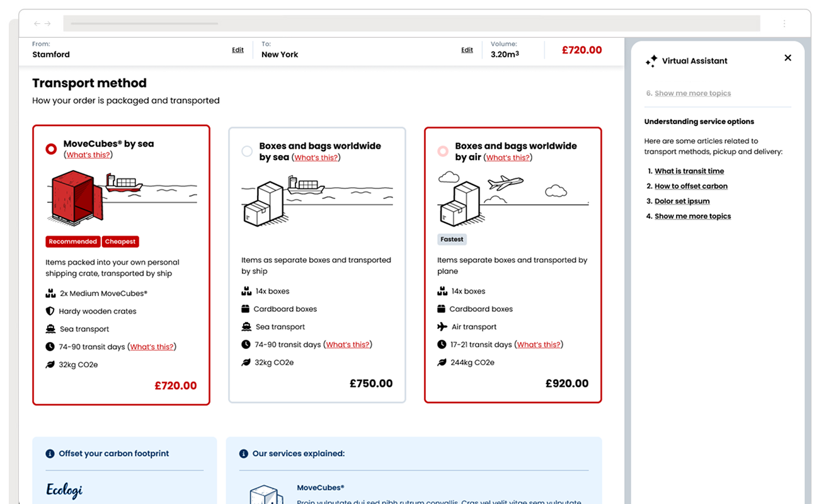This screenshot has height=504, width=819.
Task: Click the plane icon for Air transport
Action: tap(443, 326)
